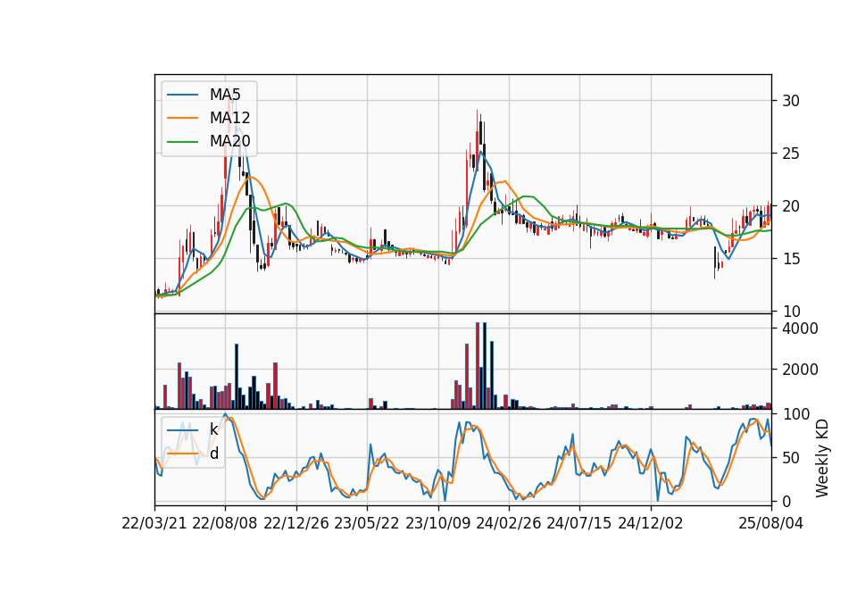Screen dimensions: 857x616
Task: Click the KD axis value 50
Action: coord(791,458)
